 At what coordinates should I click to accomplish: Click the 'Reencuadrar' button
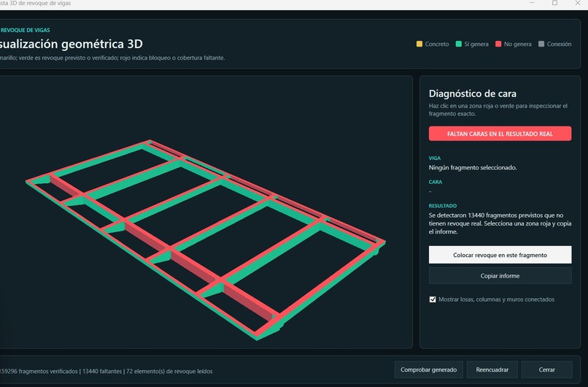pyautogui.click(x=492, y=369)
